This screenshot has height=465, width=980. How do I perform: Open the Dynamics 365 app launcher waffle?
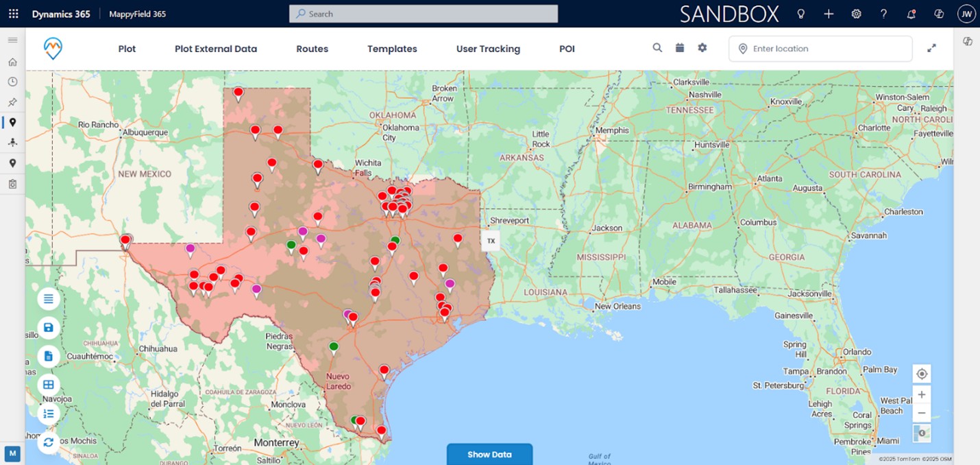[14, 14]
